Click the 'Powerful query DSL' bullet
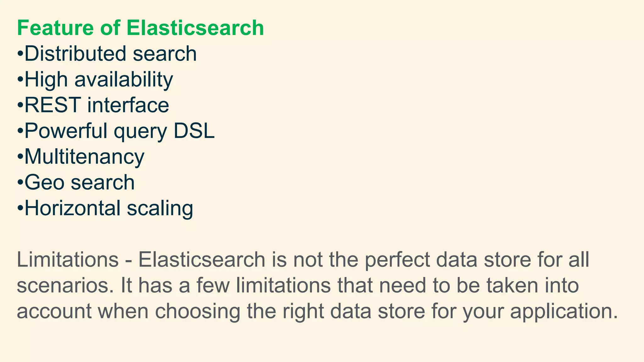Viewport: 644px width, 362px height. (119, 131)
